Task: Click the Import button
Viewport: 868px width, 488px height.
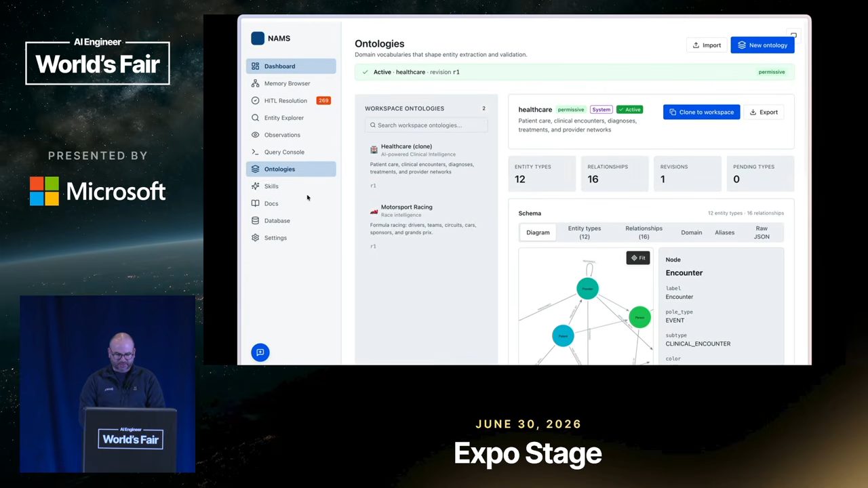Action: coord(707,45)
